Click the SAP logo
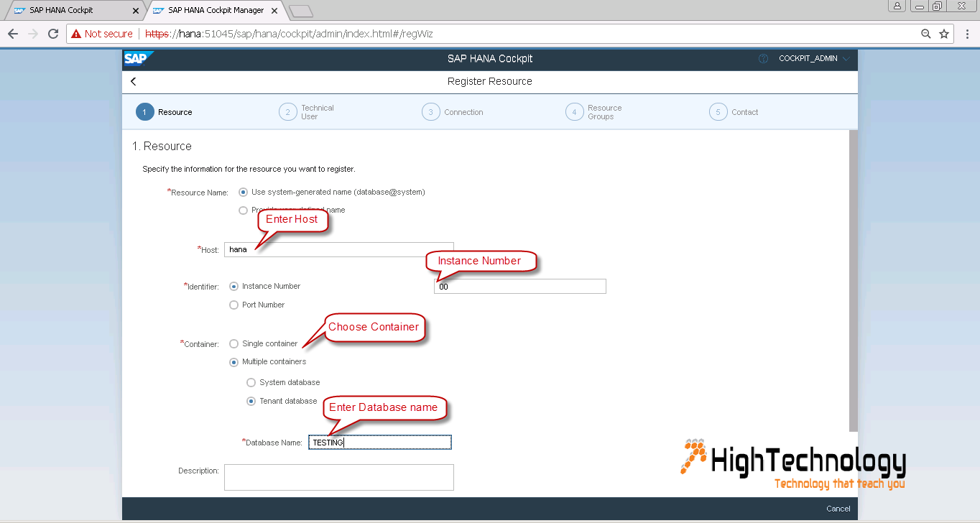The image size is (980, 523). (137, 59)
